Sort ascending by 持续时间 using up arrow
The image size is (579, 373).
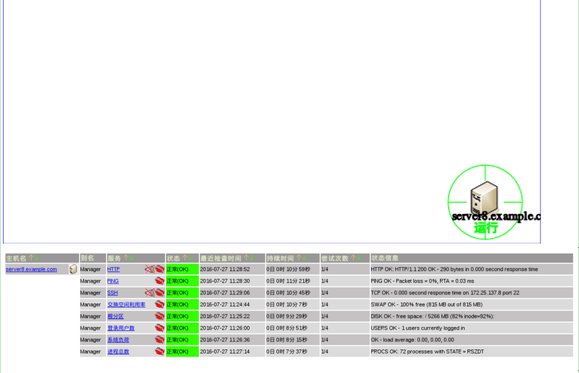coord(299,258)
